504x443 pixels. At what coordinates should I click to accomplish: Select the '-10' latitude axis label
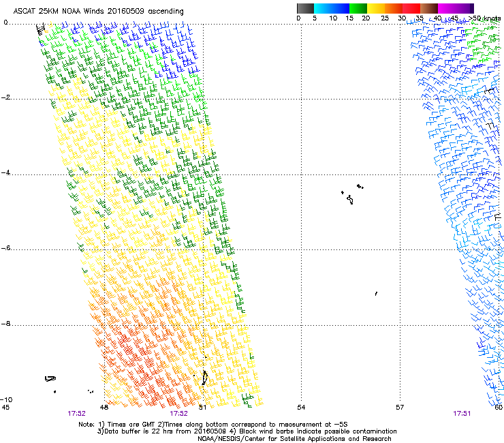6,399
